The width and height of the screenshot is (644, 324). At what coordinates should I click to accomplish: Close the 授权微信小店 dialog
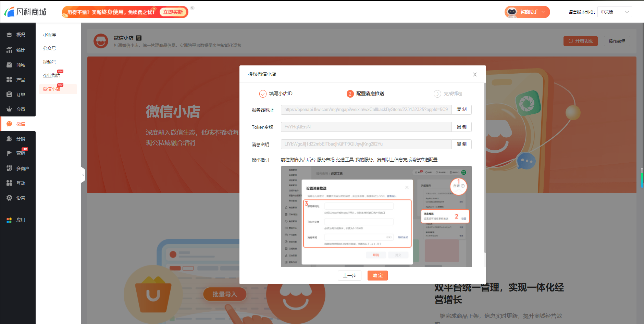(475, 75)
